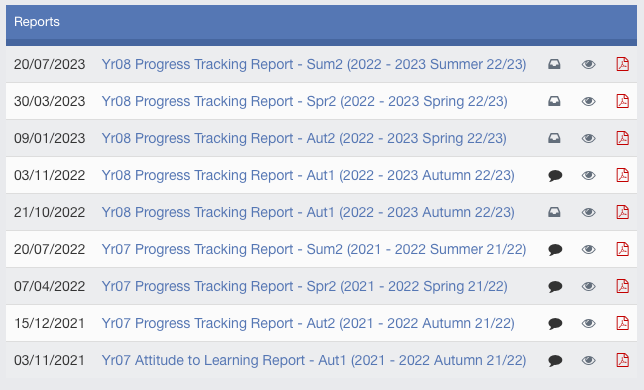Open Yr07 Attitude to Learning Report link

314,360
